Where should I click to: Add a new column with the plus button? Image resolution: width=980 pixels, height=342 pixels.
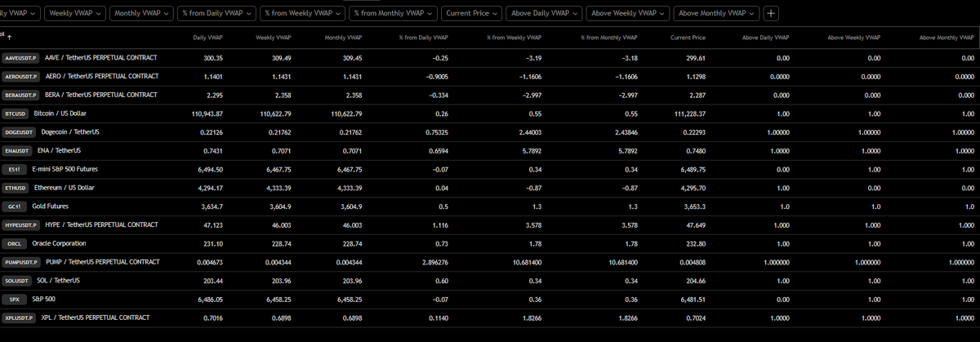(772, 14)
